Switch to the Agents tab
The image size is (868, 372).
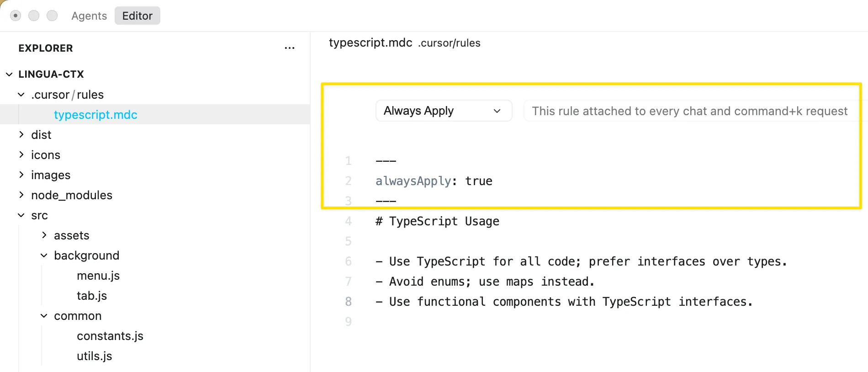(x=89, y=16)
